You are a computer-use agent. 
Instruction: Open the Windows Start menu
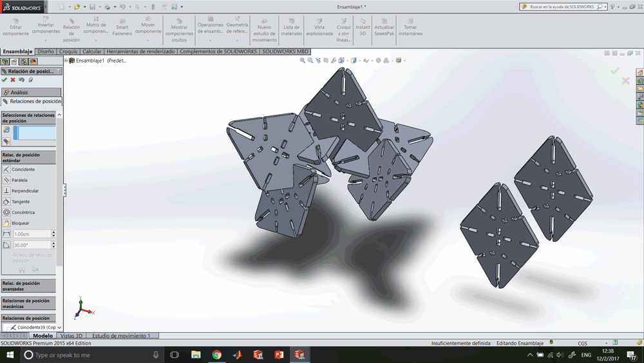tap(10, 355)
